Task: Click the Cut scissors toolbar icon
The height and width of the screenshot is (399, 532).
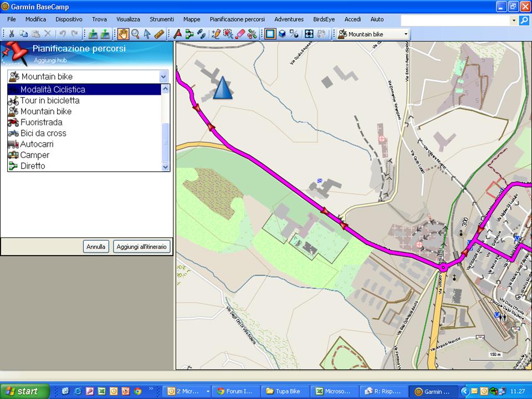Action: tap(12, 34)
